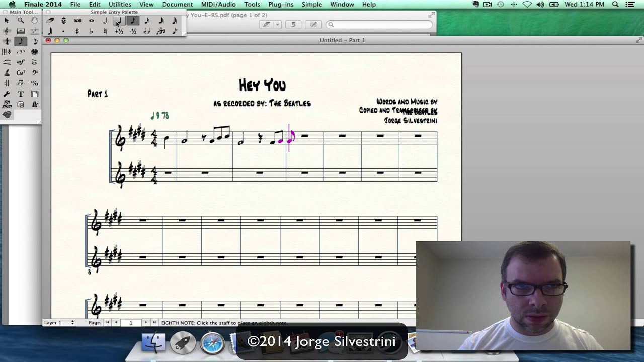
Task: Select the Expression (mf) tool
Action: pyautogui.click(x=21, y=62)
